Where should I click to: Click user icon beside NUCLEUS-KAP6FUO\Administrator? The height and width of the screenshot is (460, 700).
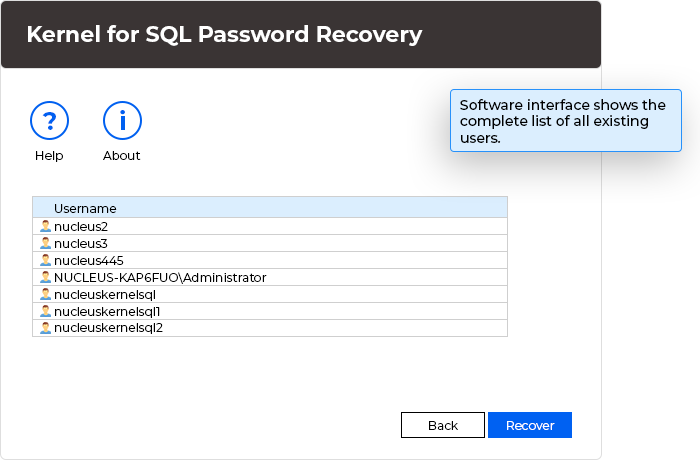pyautogui.click(x=45, y=277)
